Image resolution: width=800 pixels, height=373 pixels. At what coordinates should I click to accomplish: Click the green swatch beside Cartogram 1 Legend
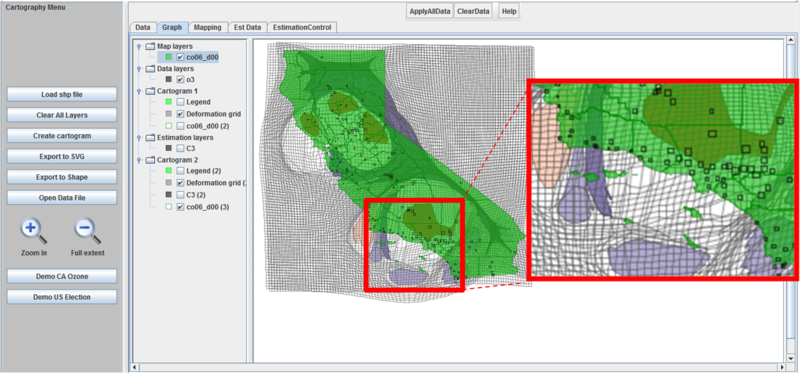click(x=168, y=102)
